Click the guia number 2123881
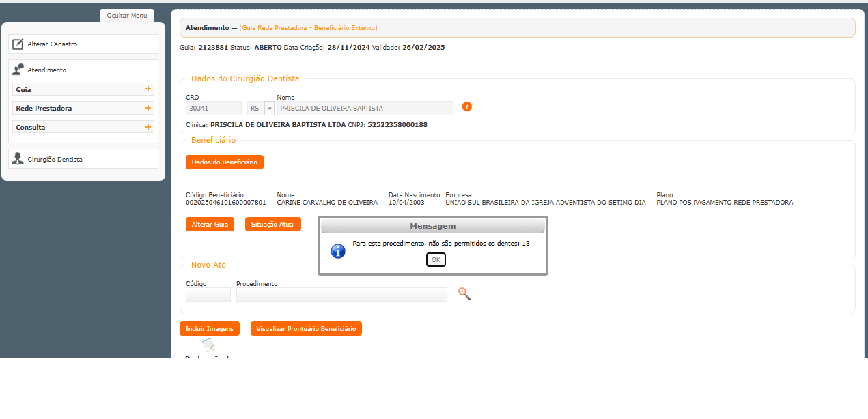868x419 pixels. [213, 48]
